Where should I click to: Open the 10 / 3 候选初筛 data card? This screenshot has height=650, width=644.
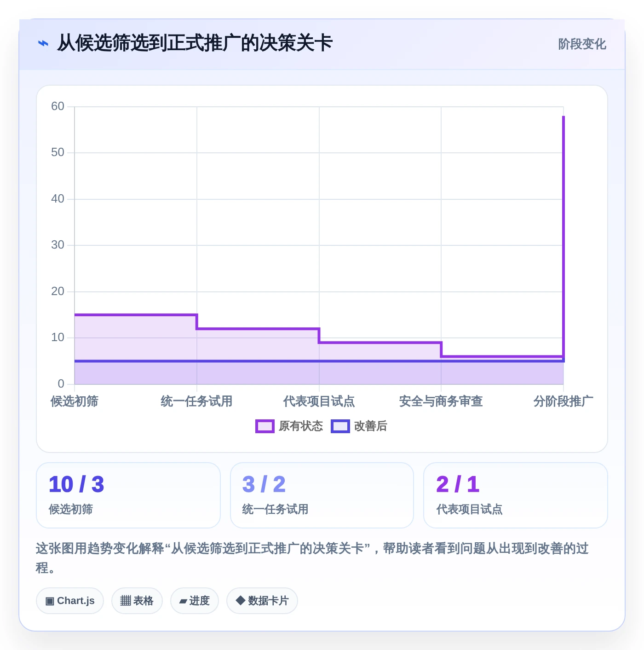pos(128,495)
